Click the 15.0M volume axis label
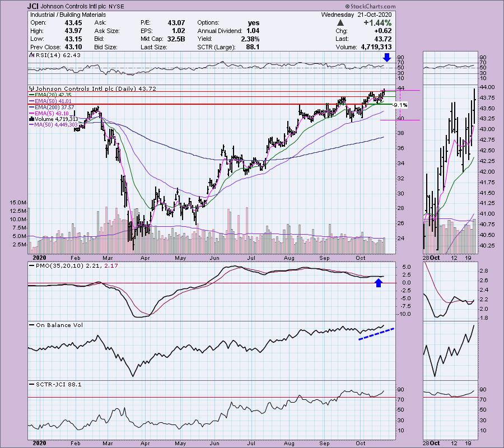Viewport: 504px width, 448px height. pyautogui.click(x=18, y=203)
